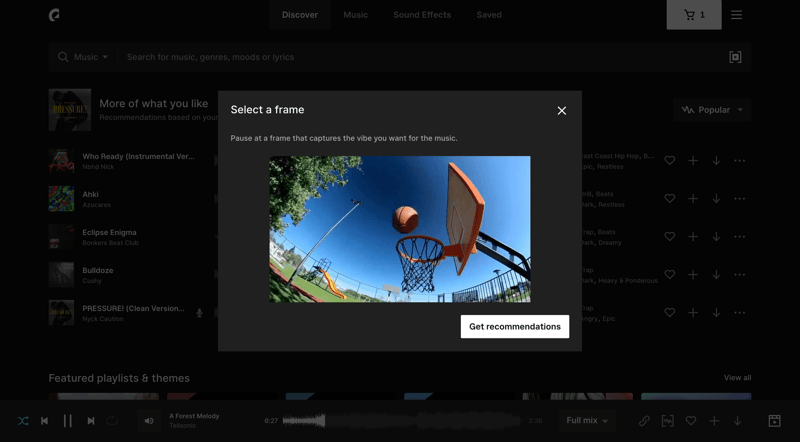Go to the Saved tab

point(489,15)
